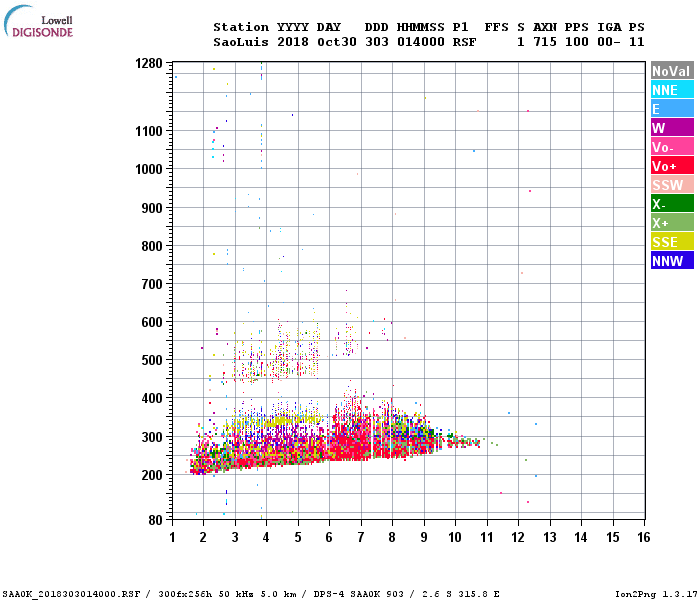Screen dimensions: 700x600
Task: Click the 'FFS' header label
Action: click(x=496, y=27)
